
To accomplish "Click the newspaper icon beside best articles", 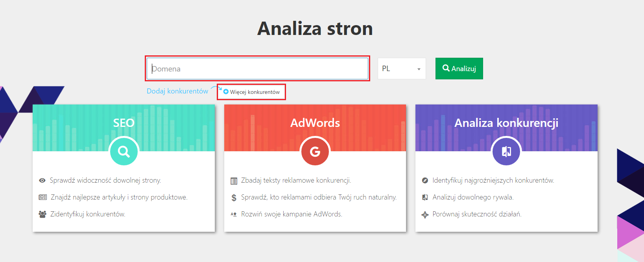I will pos(42,197).
